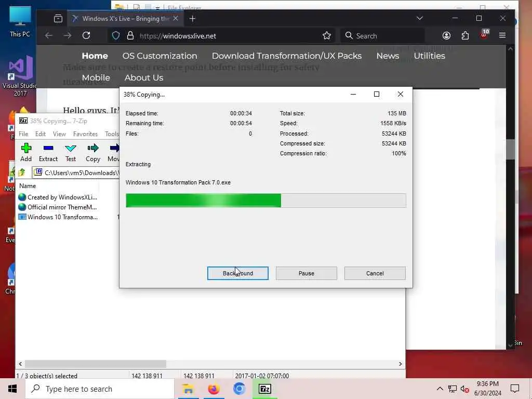This screenshot has height=399, width=532.
Task: Click the 7-Zip horizontal scrollbar thumb
Action: click(96, 364)
